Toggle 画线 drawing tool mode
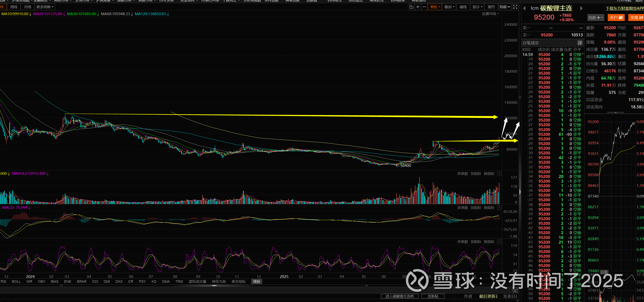Viewport: 644px width, 302px height. point(463,7)
